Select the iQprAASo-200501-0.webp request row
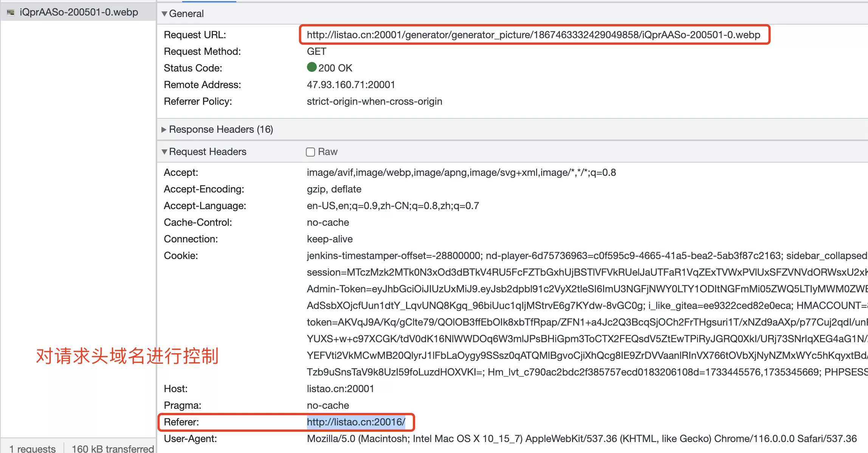The width and height of the screenshot is (868, 453). coord(78,12)
